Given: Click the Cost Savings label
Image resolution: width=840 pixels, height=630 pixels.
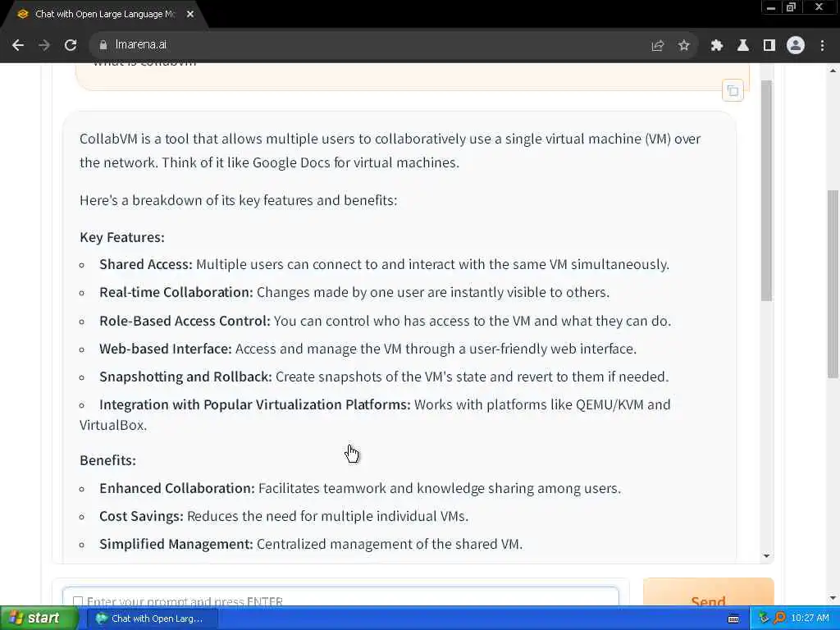Looking at the screenshot, I should pos(141,517).
